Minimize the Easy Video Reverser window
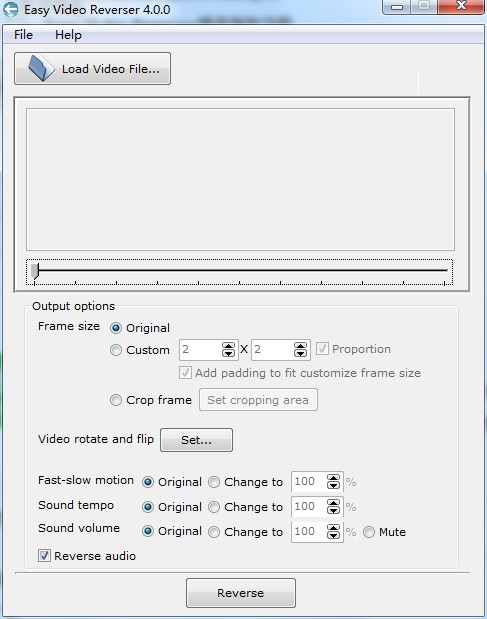Screen dimensions: 487x619 [x=397, y=6]
